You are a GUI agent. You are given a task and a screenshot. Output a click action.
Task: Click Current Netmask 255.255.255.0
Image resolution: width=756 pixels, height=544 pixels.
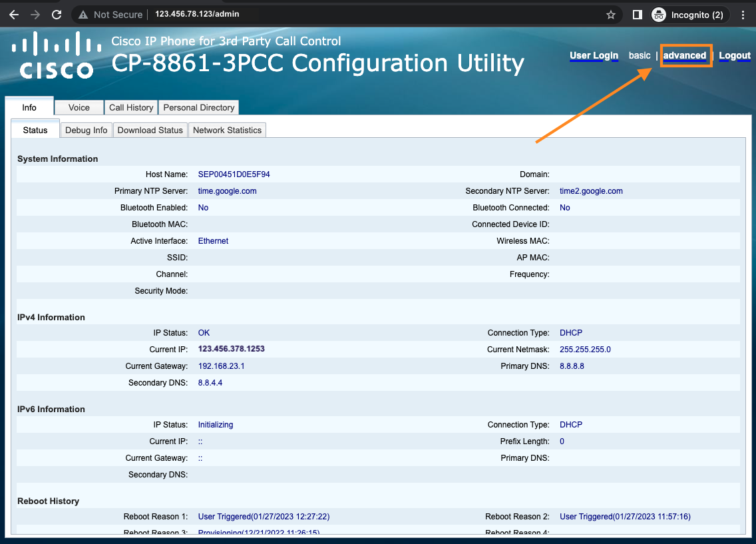tap(585, 350)
